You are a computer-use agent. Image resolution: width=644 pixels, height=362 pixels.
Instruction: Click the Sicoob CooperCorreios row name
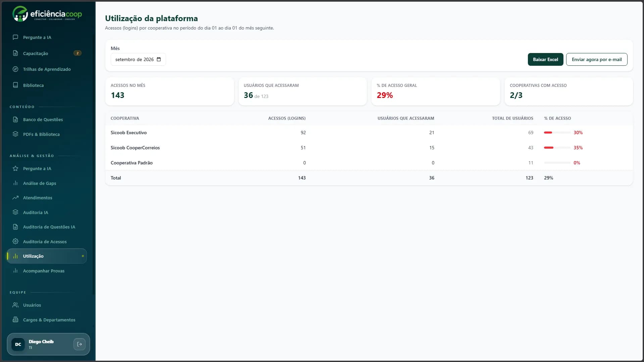(135, 148)
